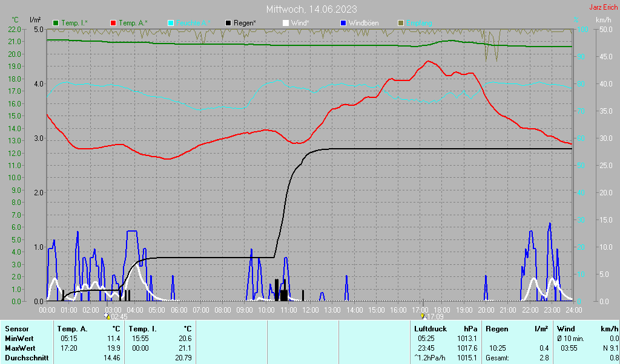The height and width of the screenshot is (364, 620).
Task: Click the 'Temp. A.' table column header
Action: click(x=72, y=329)
